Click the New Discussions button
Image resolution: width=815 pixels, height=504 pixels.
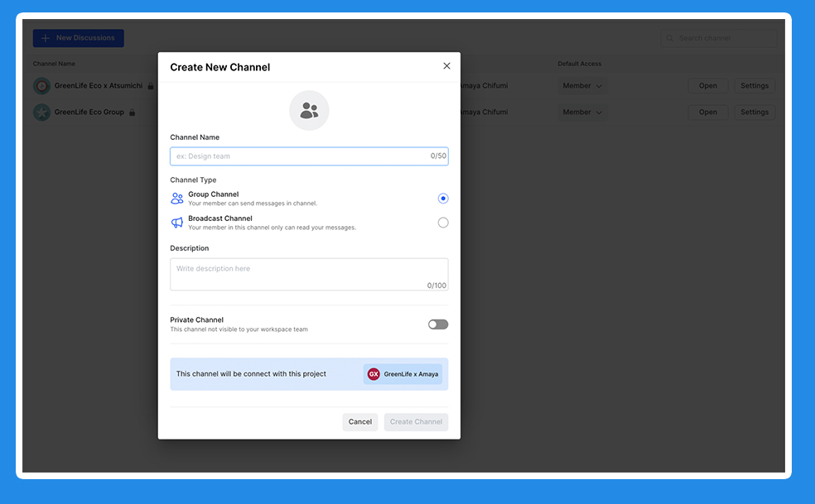(79, 38)
